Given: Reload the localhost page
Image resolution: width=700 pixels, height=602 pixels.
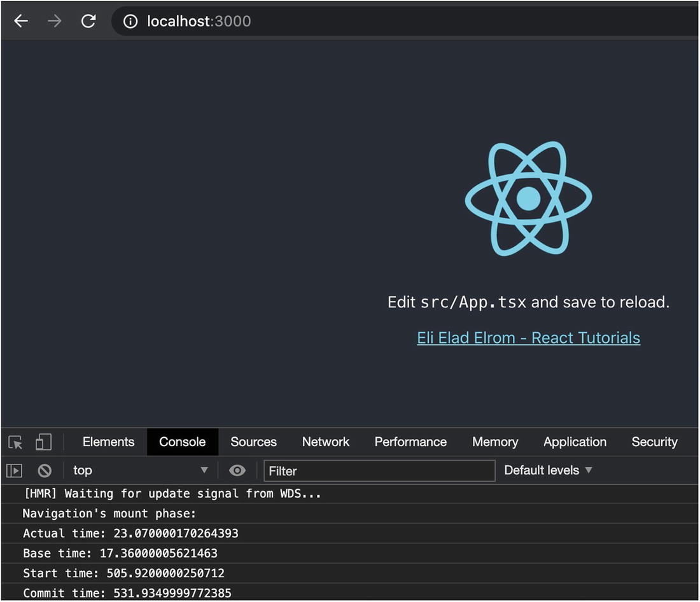Looking at the screenshot, I should click(88, 21).
